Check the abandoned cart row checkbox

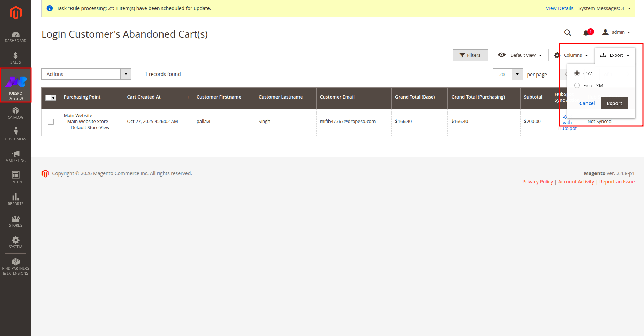click(51, 122)
